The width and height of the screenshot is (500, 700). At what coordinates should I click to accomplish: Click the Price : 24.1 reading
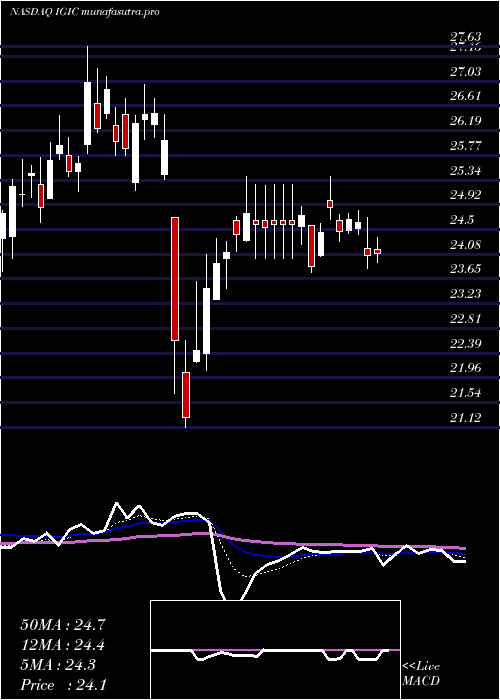pos(63,685)
